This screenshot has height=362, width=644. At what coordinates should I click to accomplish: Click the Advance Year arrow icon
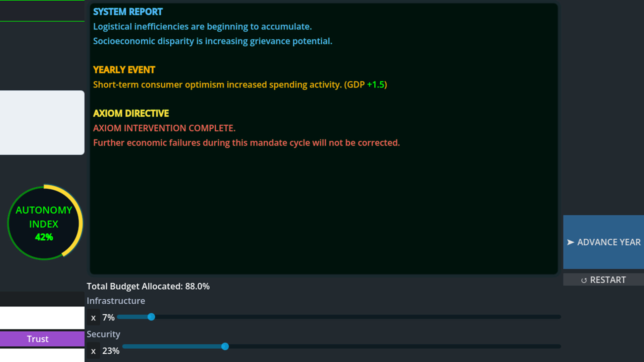[571, 242]
